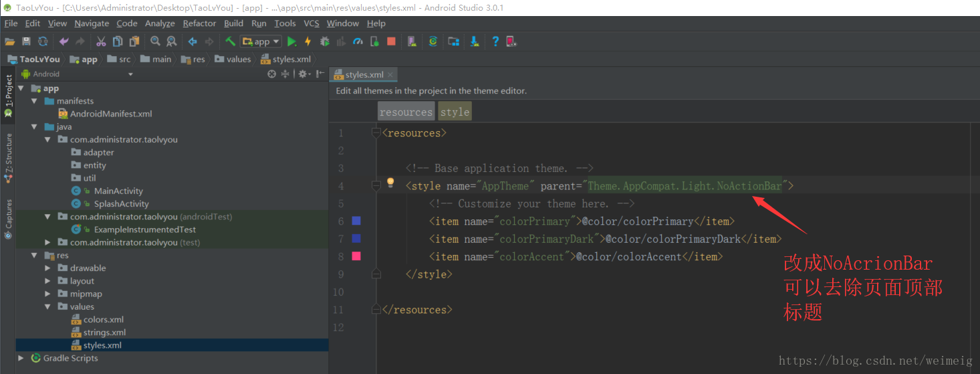Click the Paste clipboard icon
Screen dimensions: 980x374
[134, 41]
